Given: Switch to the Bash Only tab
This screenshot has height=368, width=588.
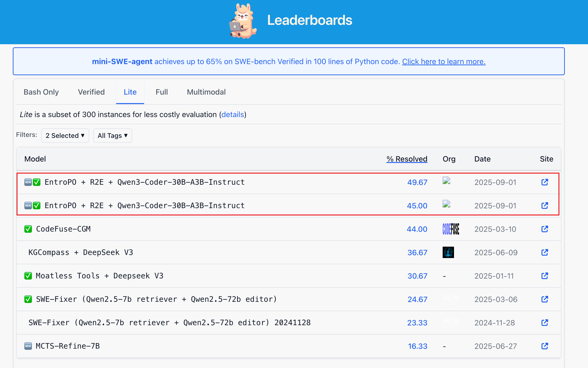Looking at the screenshot, I should pyautogui.click(x=41, y=92).
